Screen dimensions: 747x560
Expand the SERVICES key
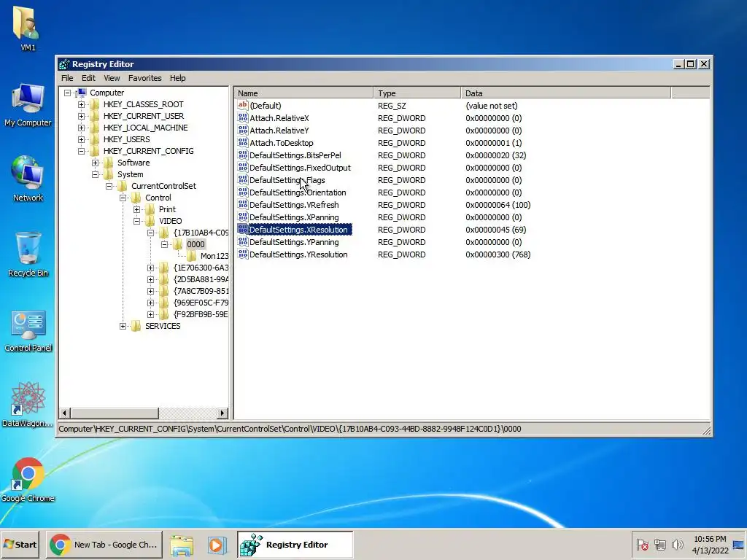coord(123,326)
